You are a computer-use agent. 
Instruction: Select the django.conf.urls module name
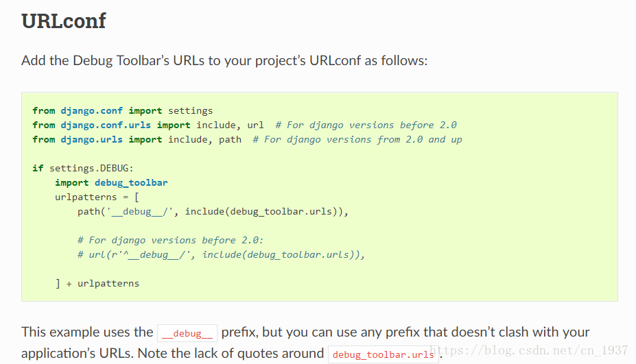(105, 125)
